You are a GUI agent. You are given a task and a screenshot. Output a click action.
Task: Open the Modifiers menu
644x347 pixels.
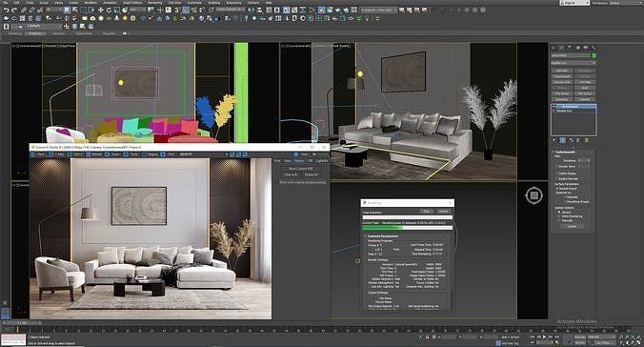point(91,3)
